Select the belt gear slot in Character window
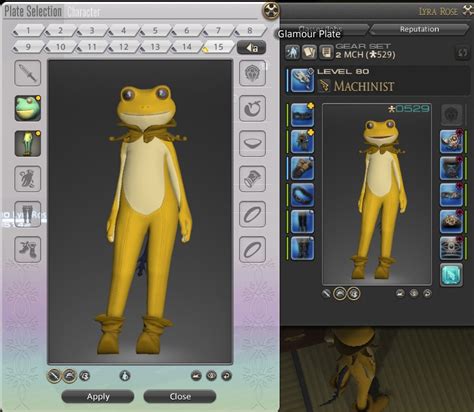 [302, 195]
